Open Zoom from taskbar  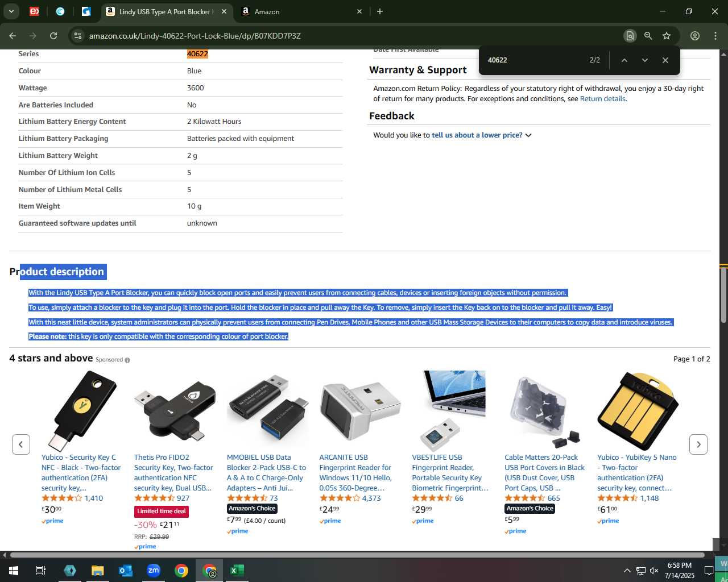click(x=154, y=571)
